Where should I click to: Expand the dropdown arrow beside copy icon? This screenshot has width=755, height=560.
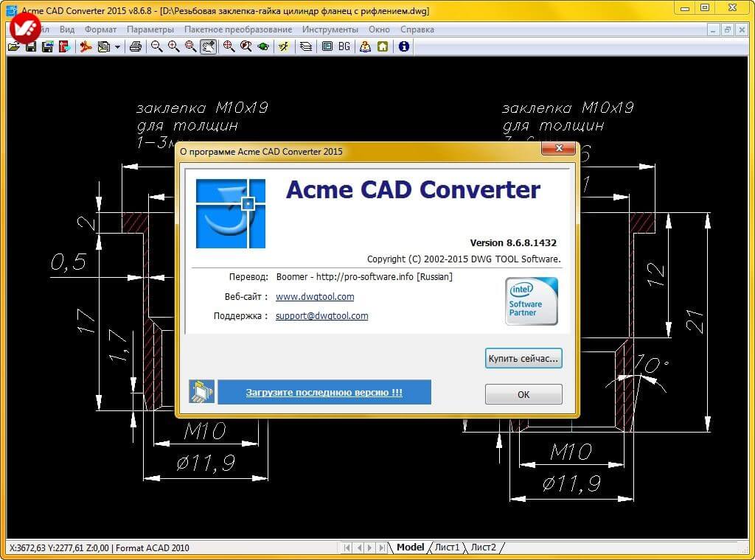[117, 47]
